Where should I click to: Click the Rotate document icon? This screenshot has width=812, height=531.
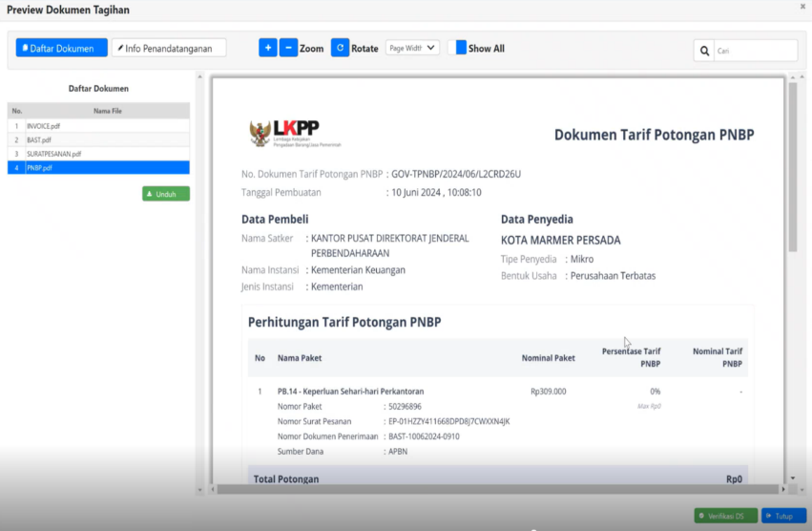point(340,48)
